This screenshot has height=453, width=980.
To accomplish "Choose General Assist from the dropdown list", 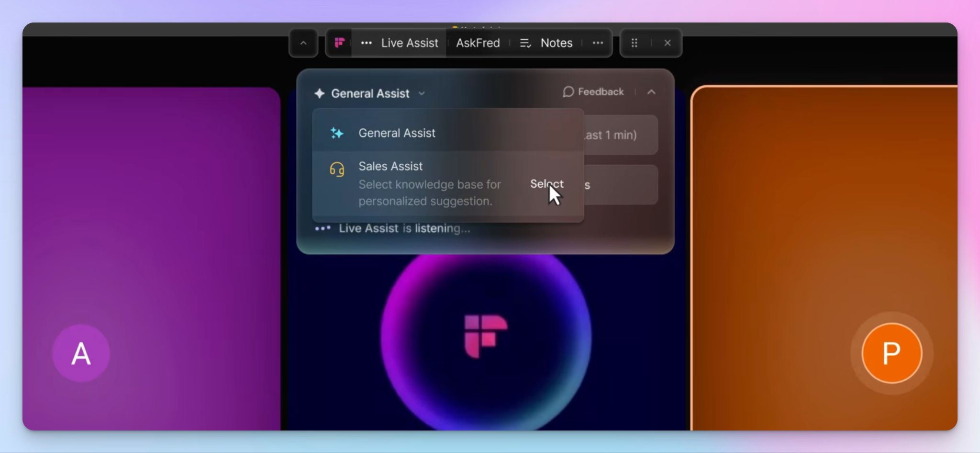I will pyautogui.click(x=448, y=133).
